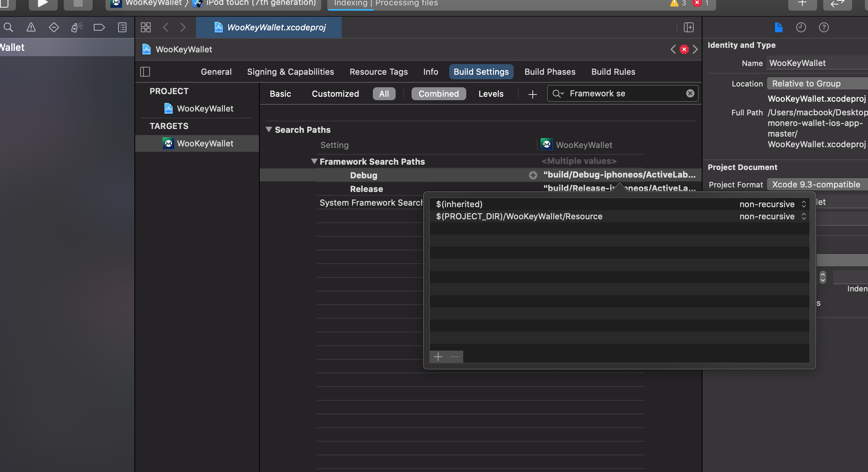Click the plus icon beside Debug row
Screen dimensions: 868x472
533,175
